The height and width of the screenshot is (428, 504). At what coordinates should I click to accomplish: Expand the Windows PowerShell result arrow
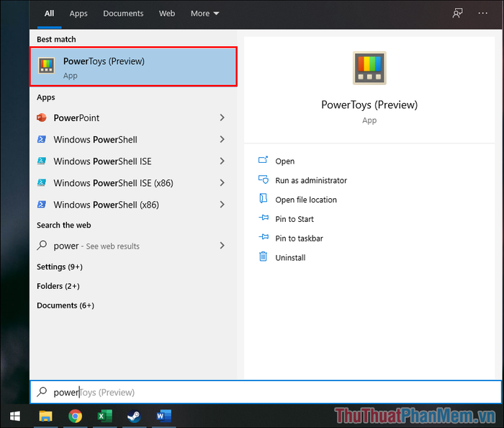[x=222, y=139]
